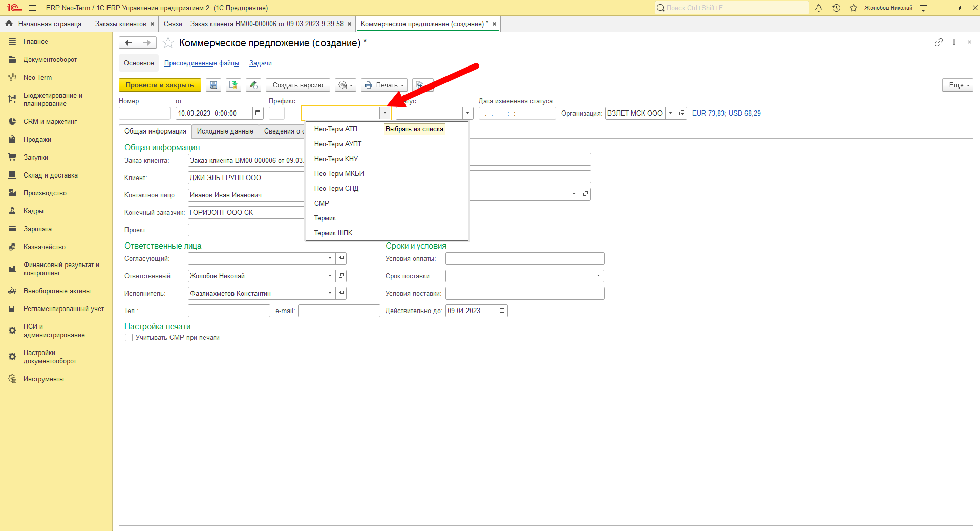Image resolution: width=980 pixels, height=531 pixels.
Task: Open Организация record button
Action: pyautogui.click(x=681, y=113)
